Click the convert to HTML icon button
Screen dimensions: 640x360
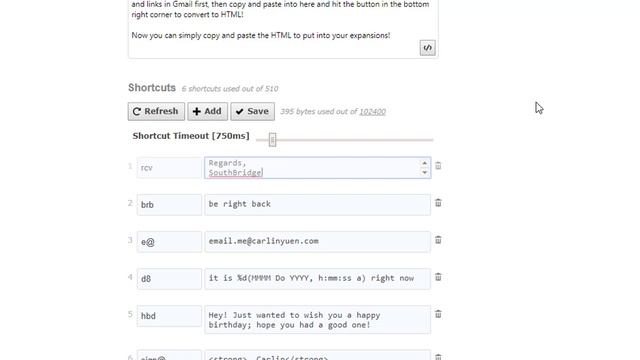point(427,48)
